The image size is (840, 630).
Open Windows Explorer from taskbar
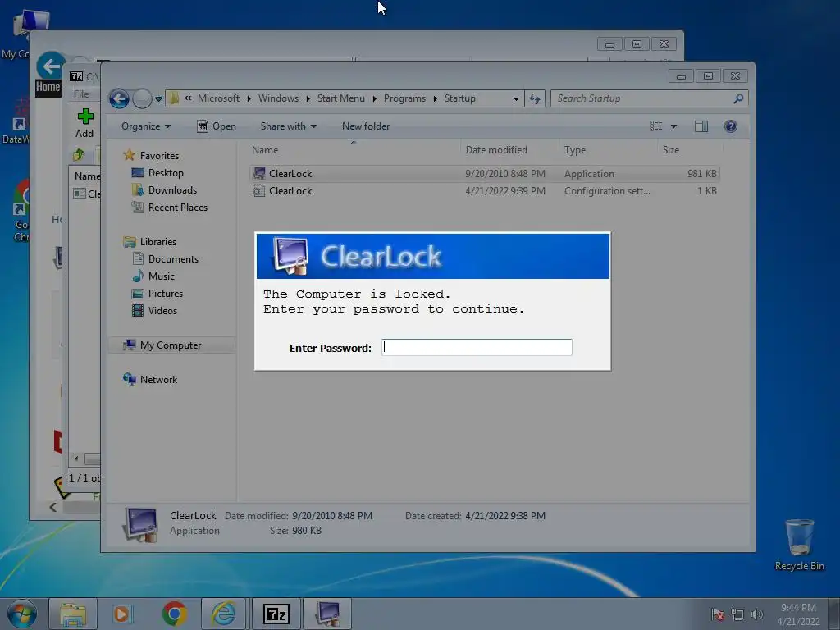click(73, 614)
